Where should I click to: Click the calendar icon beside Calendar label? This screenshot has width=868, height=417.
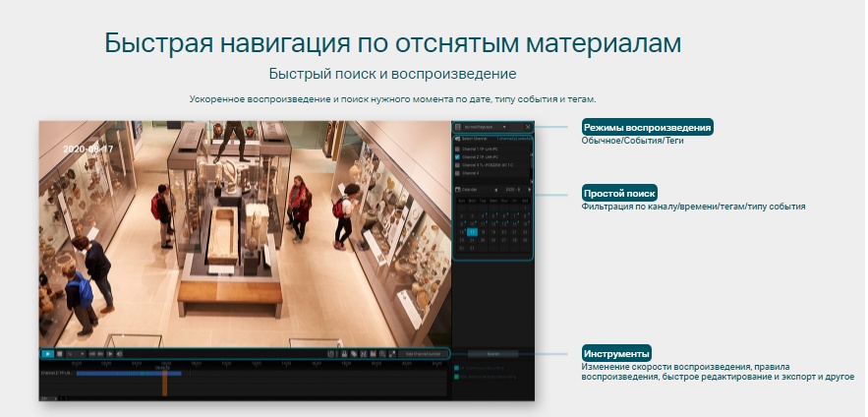coord(457,188)
